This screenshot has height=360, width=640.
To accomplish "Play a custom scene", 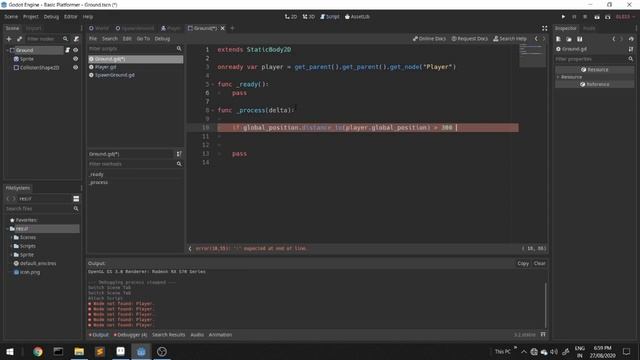I will [608, 17].
